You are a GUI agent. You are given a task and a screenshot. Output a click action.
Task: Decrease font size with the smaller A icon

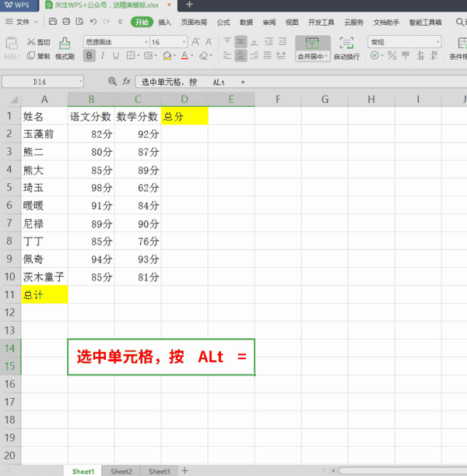point(209,42)
